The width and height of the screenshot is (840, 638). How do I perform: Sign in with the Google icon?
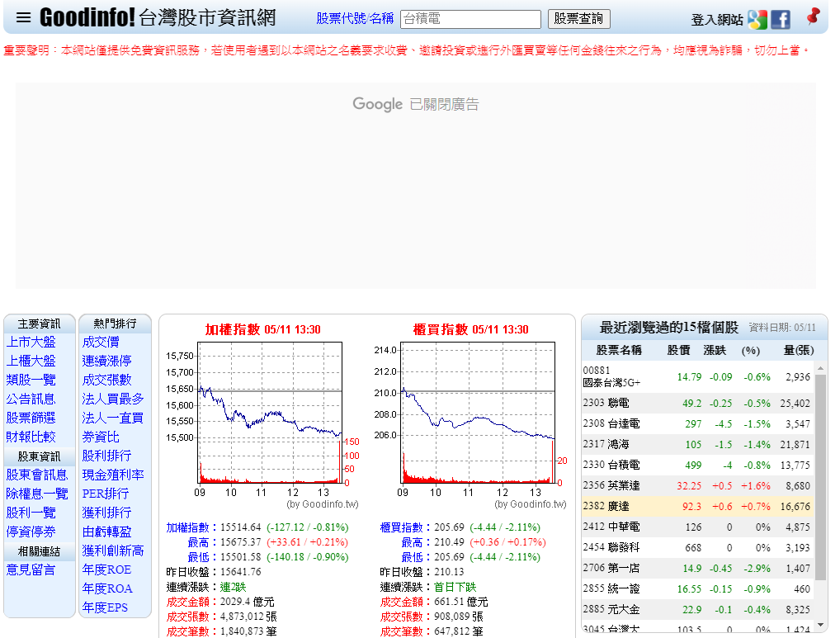(757, 20)
